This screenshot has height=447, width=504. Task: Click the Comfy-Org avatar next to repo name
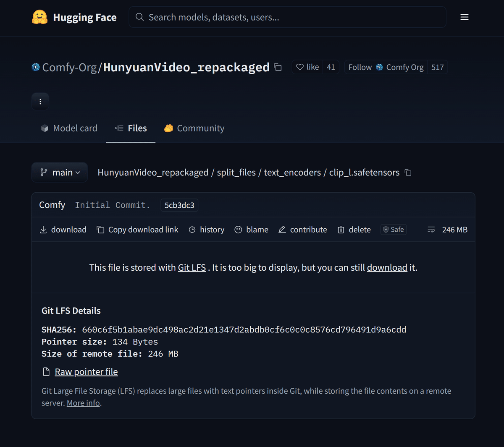[36, 67]
